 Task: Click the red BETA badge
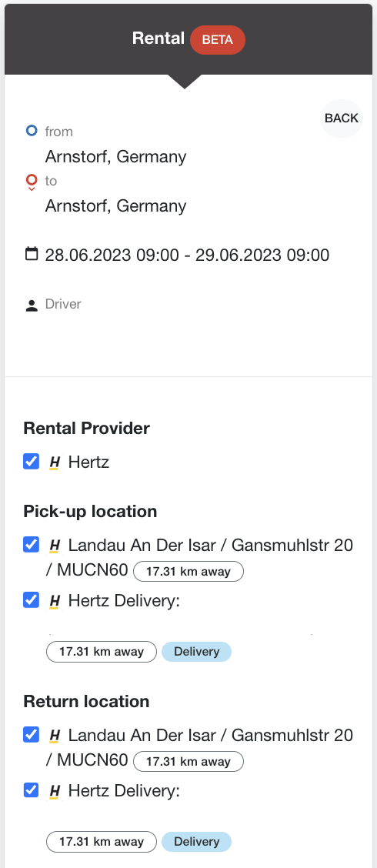218,40
